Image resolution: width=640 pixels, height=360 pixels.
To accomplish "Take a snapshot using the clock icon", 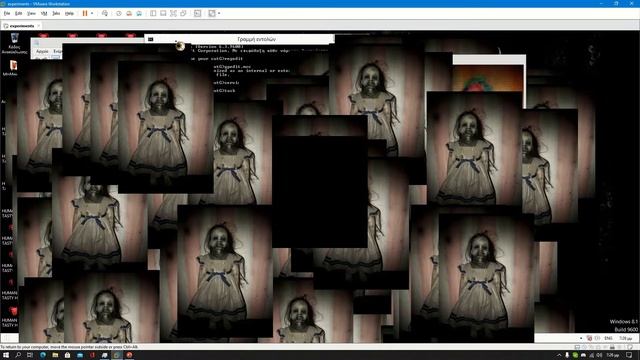I will point(119,13).
